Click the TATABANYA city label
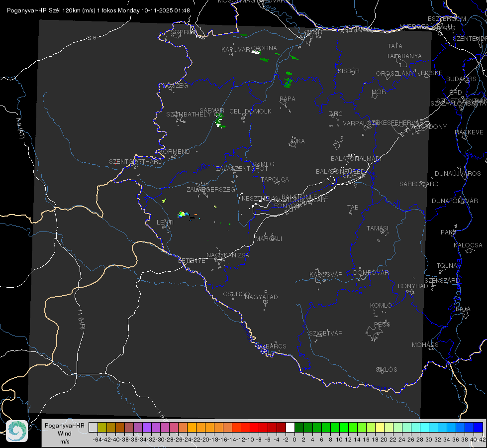 coord(404,56)
